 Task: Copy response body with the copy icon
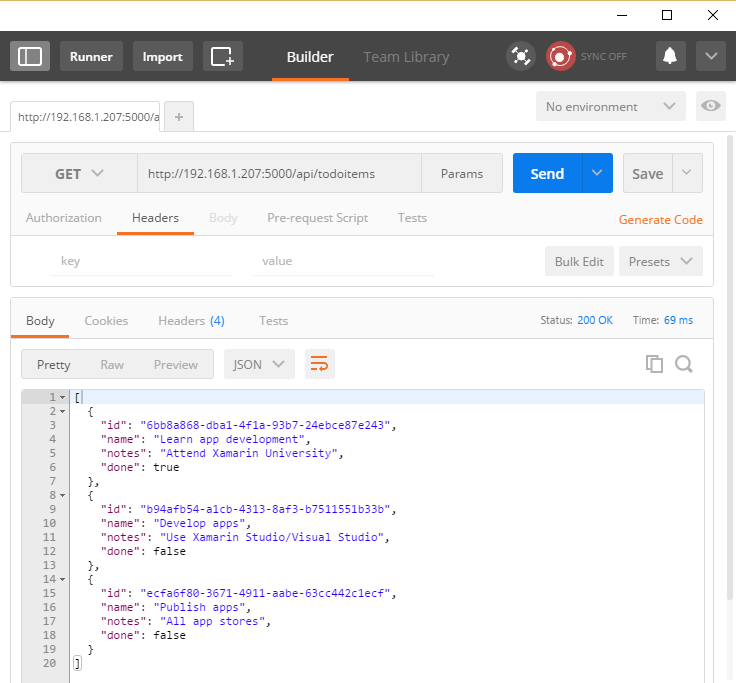tap(654, 364)
